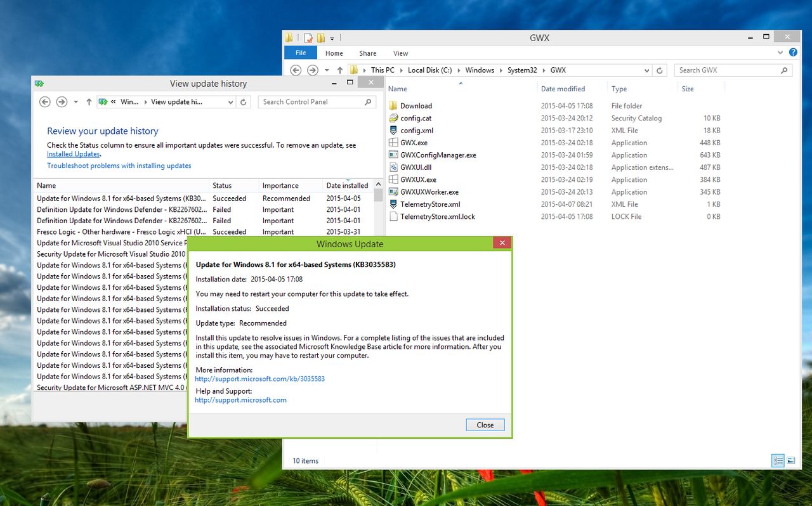
Task: Open recent locations dropdown in GWX Explorer
Action: pyautogui.click(x=327, y=70)
